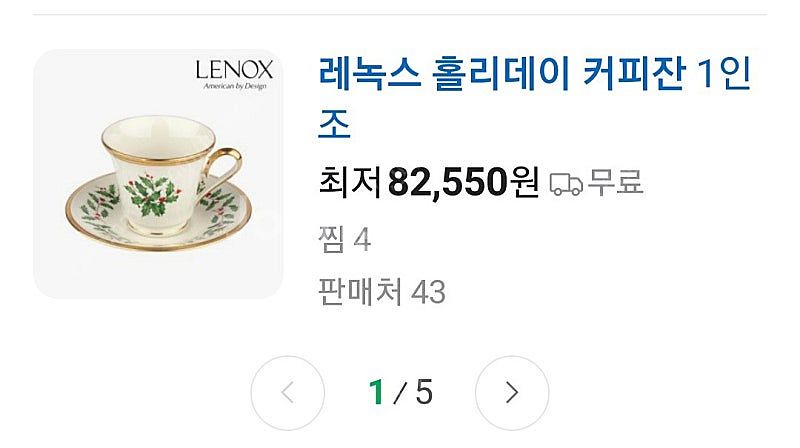Viewport: 800px width, 448px height.
Task: Click the American by Design tagline
Action: pos(235,86)
